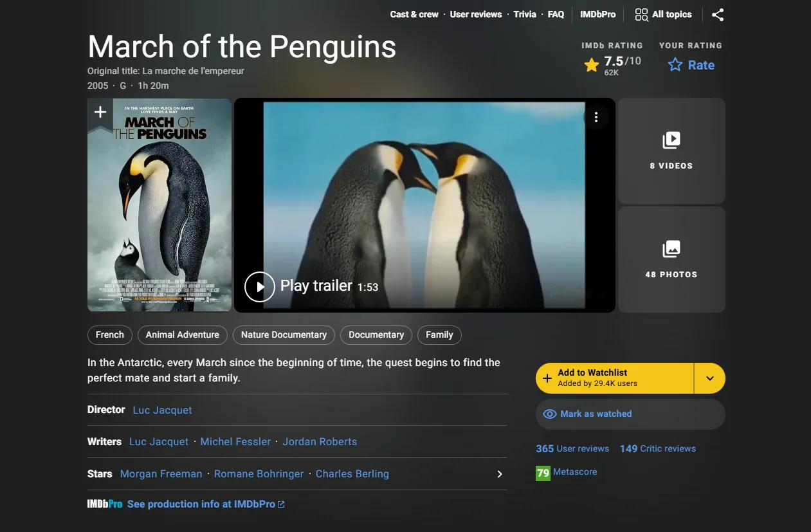Expand the watchlist dropdown arrow

[710, 378]
